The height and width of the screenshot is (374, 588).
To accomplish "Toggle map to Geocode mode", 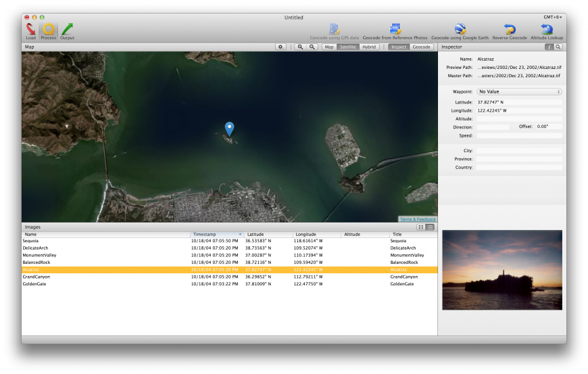I will [x=421, y=47].
